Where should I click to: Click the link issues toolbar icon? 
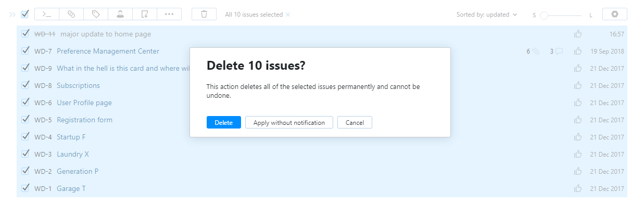coord(71,15)
